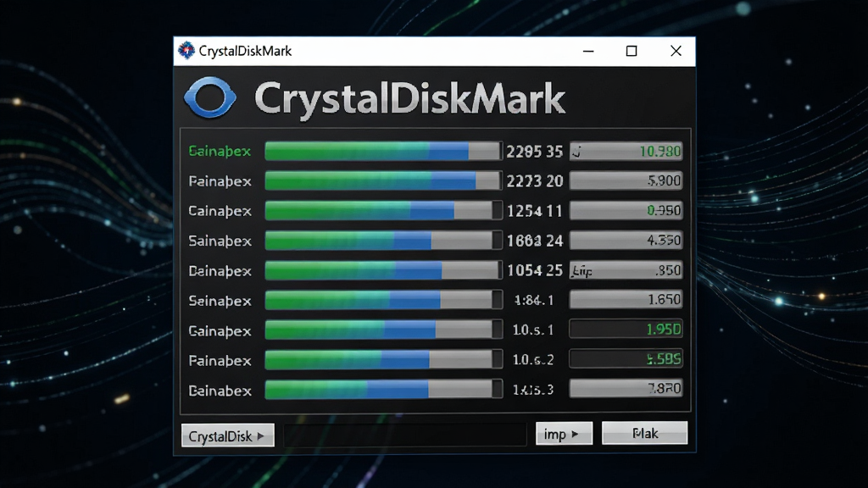Click the progress bar next to 2285 35
This screenshot has height=488, width=868.
(384, 151)
